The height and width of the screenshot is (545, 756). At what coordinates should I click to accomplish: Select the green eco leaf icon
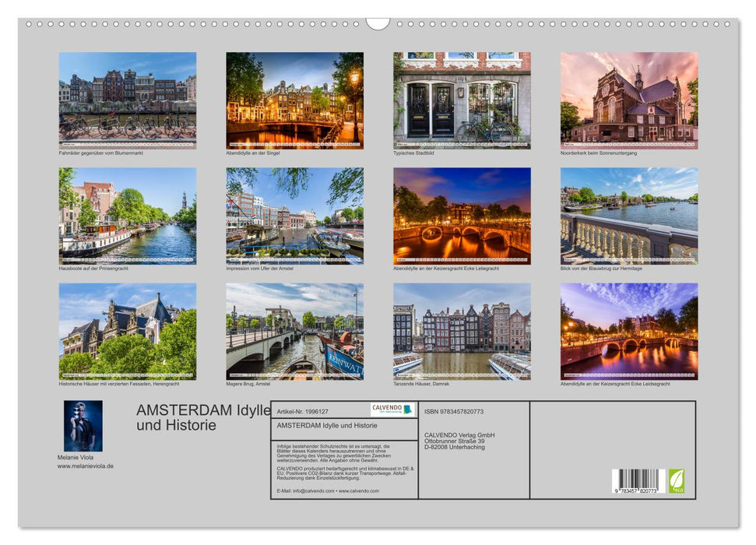click(x=677, y=480)
